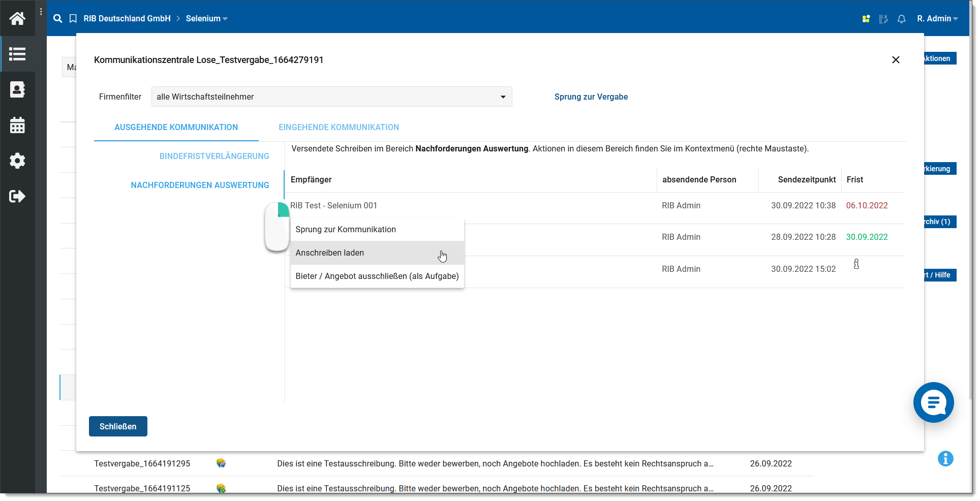980x501 pixels.
Task: Choose Anschreiben laden menu entry
Action: (x=377, y=253)
